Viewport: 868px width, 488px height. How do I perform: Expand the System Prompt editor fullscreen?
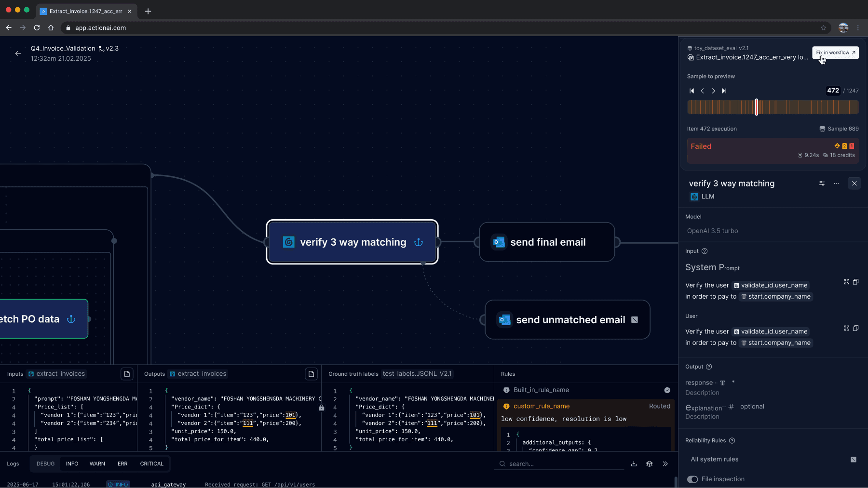coord(846,282)
